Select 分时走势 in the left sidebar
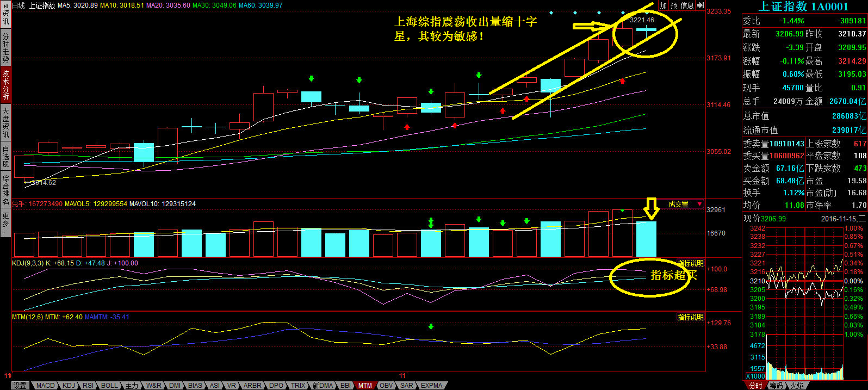The width and height of the screenshot is (868, 390). tap(5, 48)
